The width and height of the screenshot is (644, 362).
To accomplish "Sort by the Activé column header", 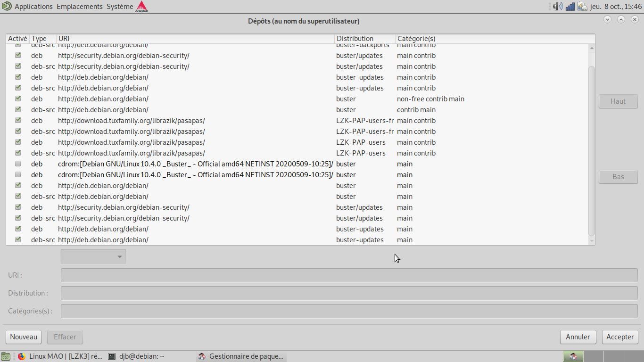I will [17, 39].
